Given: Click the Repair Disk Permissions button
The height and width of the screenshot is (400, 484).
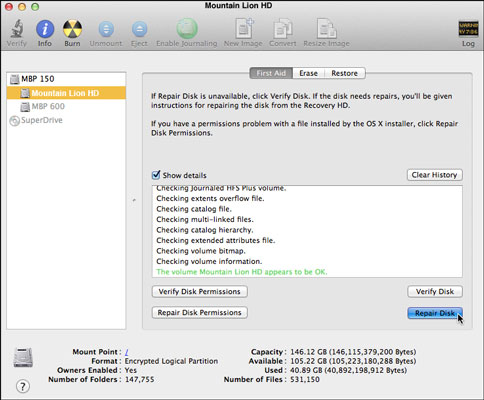Looking at the screenshot, I should coord(199,313).
